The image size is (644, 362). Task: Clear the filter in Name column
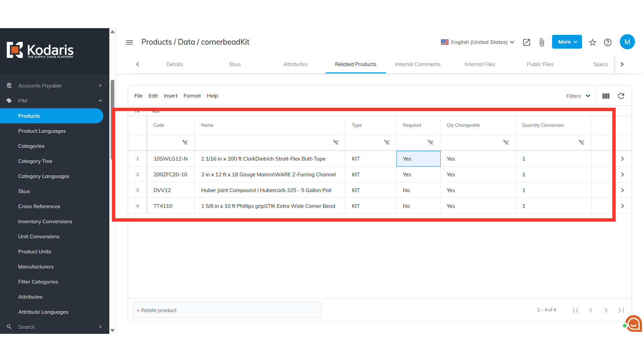pyautogui.click(x=336, y=142)
